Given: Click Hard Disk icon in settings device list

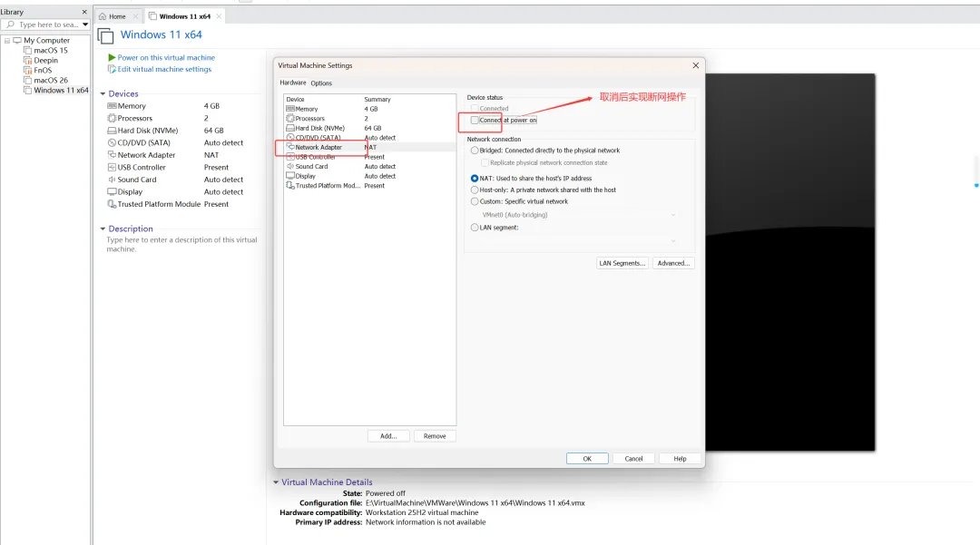Looking at the screenshot, I should click(290, 128).
